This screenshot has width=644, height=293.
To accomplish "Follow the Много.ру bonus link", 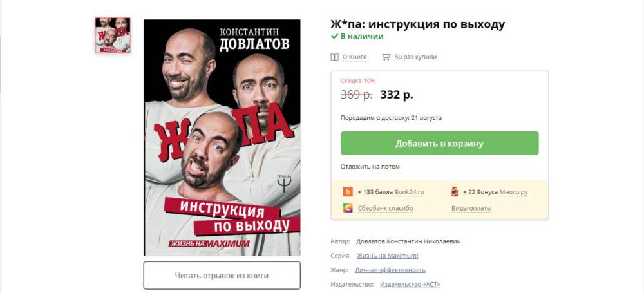I will tap(513, 192).
